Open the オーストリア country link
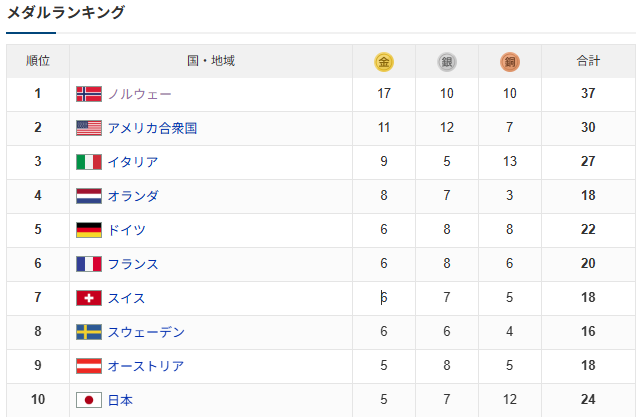642x417 pixels. 146,366
